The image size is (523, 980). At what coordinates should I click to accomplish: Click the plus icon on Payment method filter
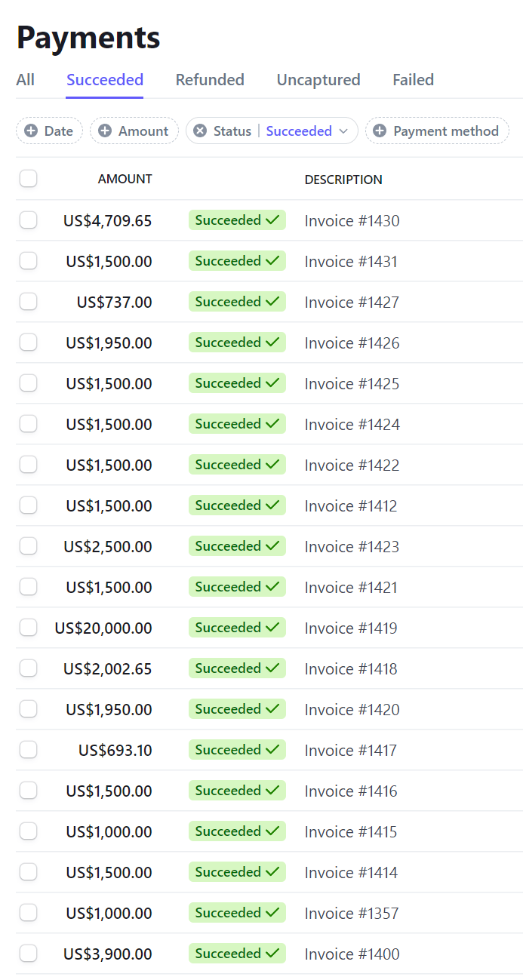(380, 131)
